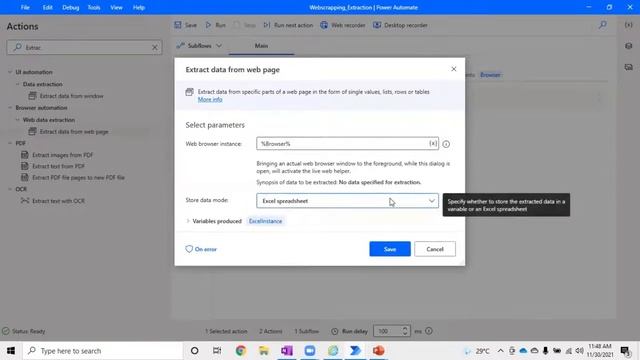The width and height of the screenshot is (640, 360).
Task: Close the Extract data from web page dialog
Action: (x=453, y=69)
